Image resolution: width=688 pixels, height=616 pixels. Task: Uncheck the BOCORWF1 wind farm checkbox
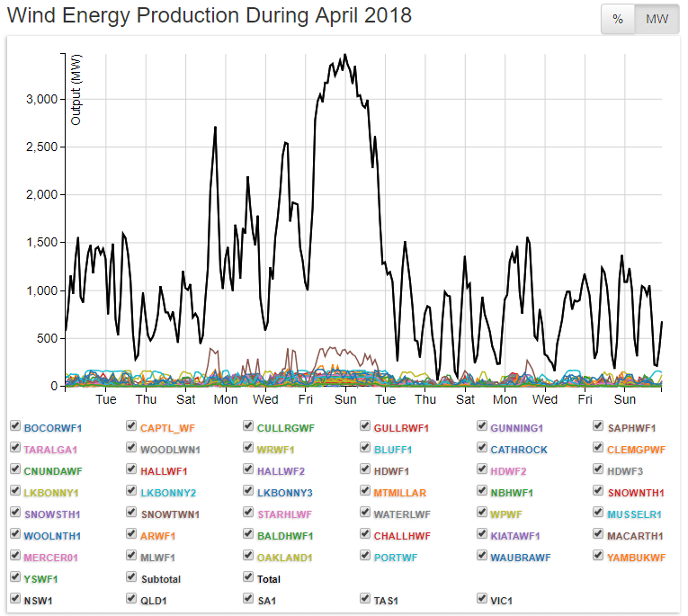pos(15,426)
